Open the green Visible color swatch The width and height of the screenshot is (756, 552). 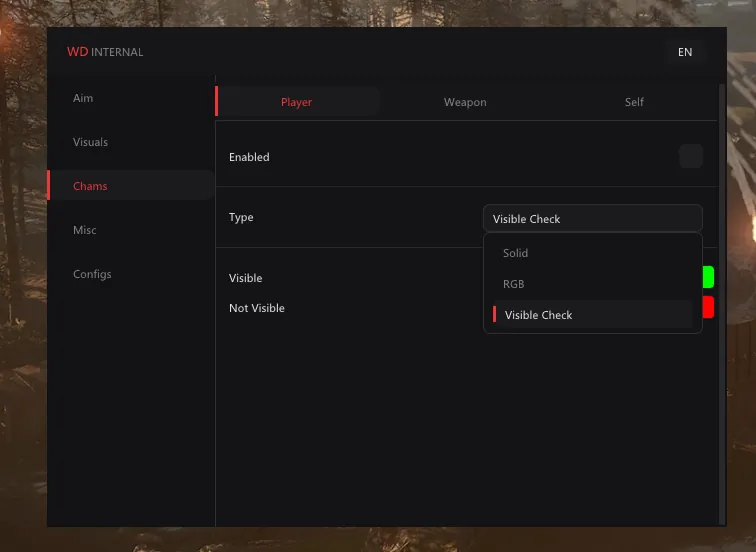tap(708, 277)
